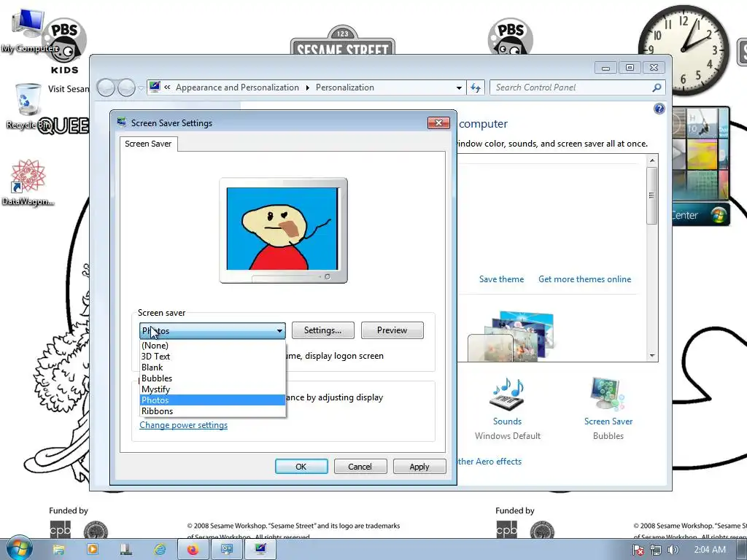This screenshot has height=560, width=747.
Task: Open the address bar history dropdown arrow
Action: pyautogui.click(x=459, y=87)
